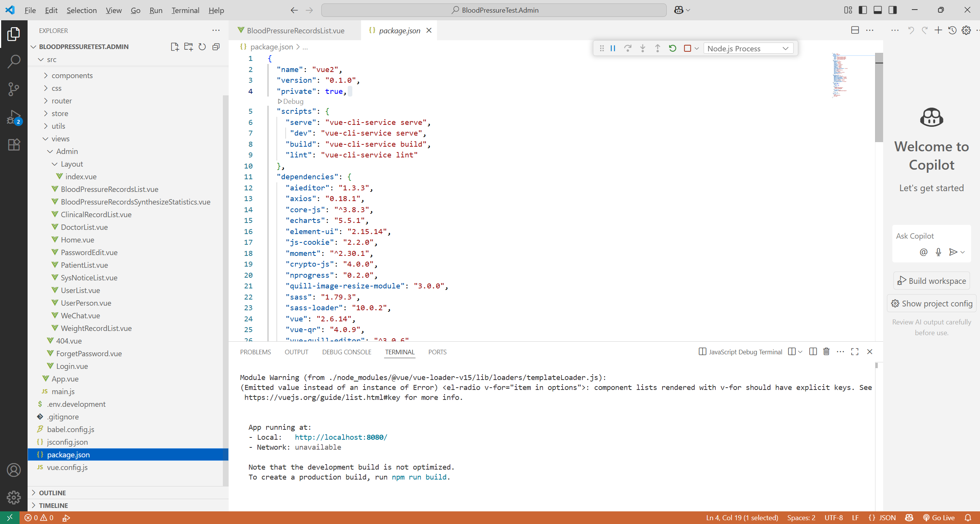This screenshot has width=980, height=524.
Task: Switch to BloodPressureRecordsList.vue editor tab
Action: click(x=295, y=30)
